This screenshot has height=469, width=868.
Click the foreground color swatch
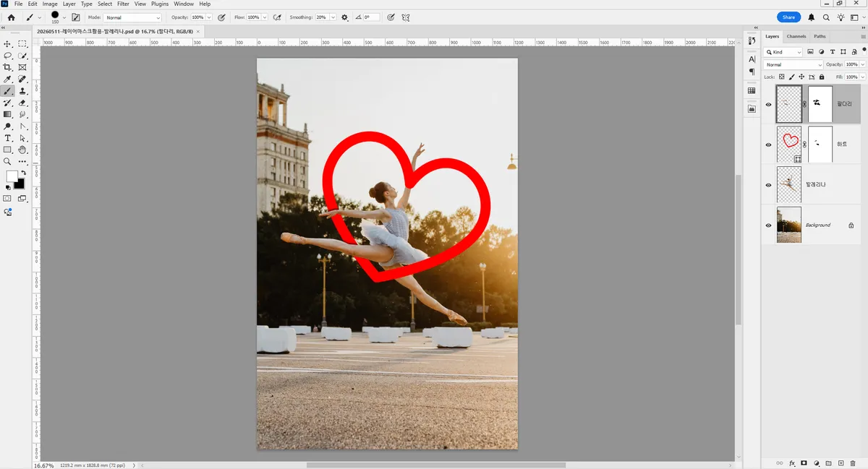12,176
